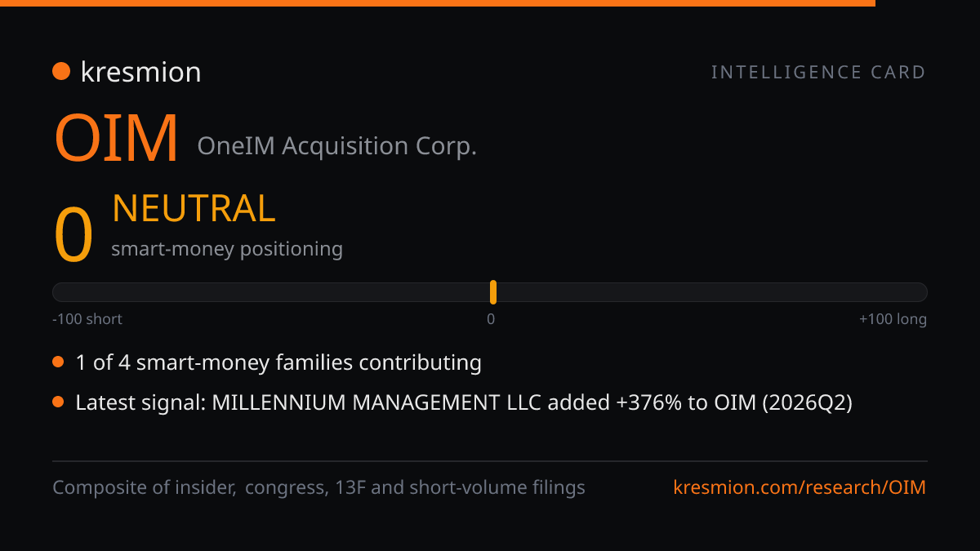Select the NEUTRAL rating label

click(194, 209)
